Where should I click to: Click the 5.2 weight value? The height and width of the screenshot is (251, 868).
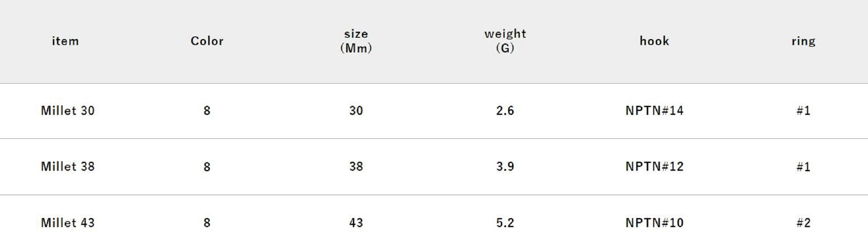[x=505, y=223]
